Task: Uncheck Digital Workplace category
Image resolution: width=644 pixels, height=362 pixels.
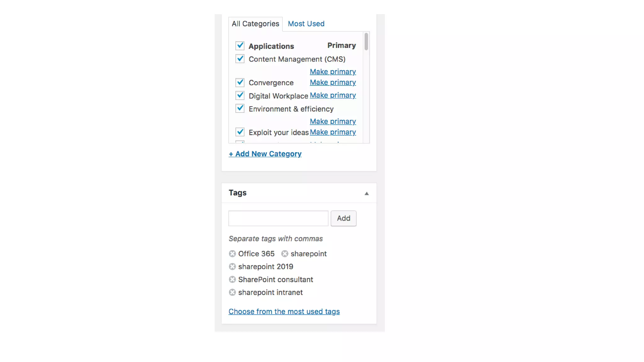Action: [240, 95]
